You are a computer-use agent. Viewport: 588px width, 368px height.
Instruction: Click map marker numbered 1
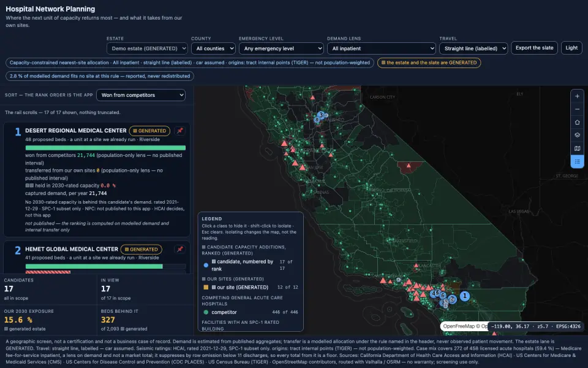click(x=465, y=296)
